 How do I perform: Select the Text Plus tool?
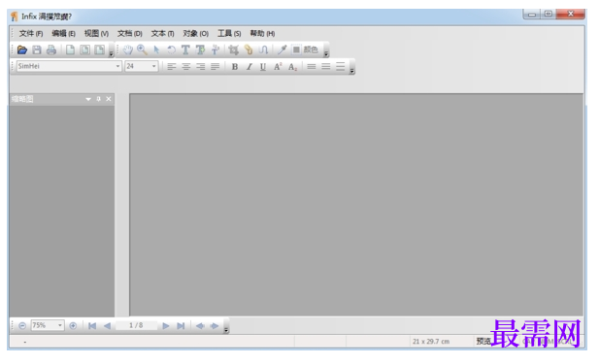tap(200, 50)
